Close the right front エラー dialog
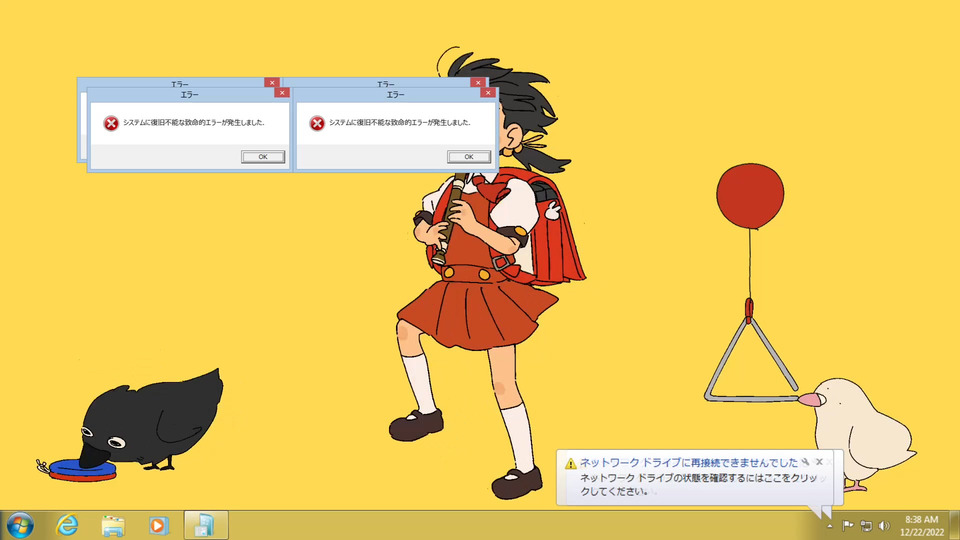 [487, 92]
